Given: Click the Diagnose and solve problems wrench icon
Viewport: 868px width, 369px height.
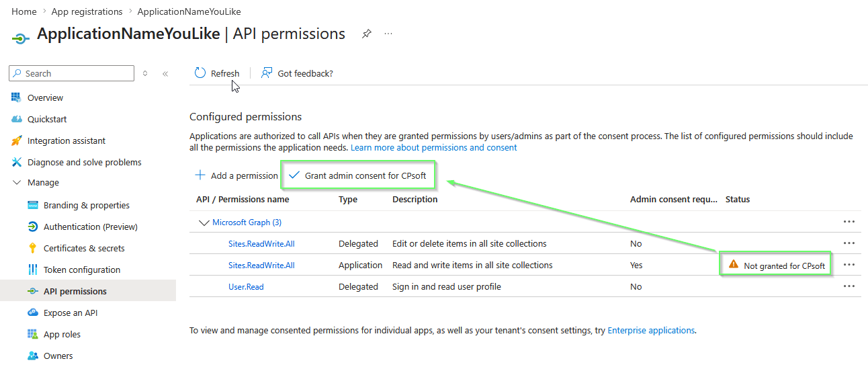Looking at the screenshot, I should [17, 162].
